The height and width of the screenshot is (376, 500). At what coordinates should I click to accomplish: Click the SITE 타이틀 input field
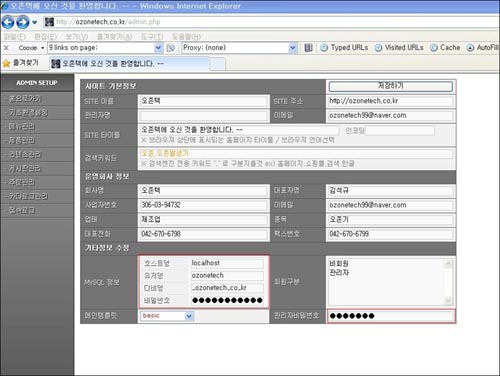pyautogui.click(x=239, y=130)
